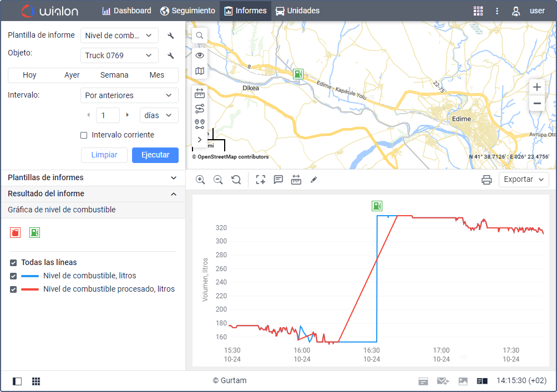This screenshot has width=557, height=392.
Task: Open the map layers icon
Action: (200, 71)
